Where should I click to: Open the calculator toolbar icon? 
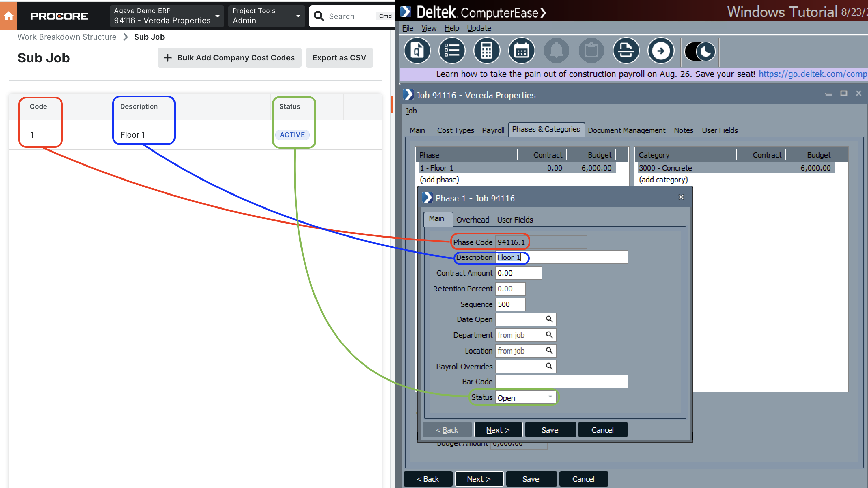487,51
